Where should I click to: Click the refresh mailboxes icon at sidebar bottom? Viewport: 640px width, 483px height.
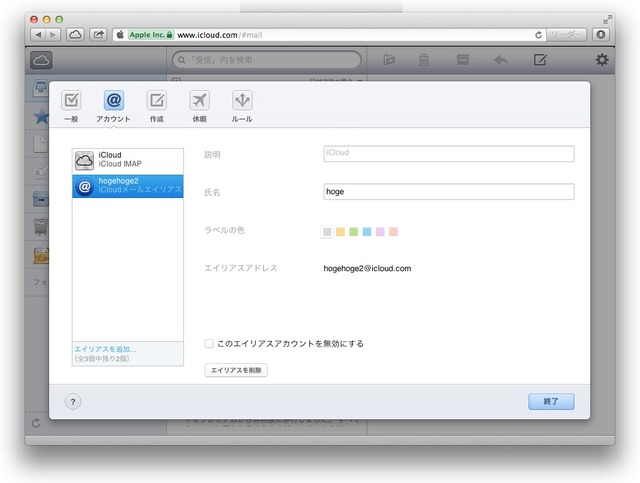pyautogui.click(x=36, y=423)
